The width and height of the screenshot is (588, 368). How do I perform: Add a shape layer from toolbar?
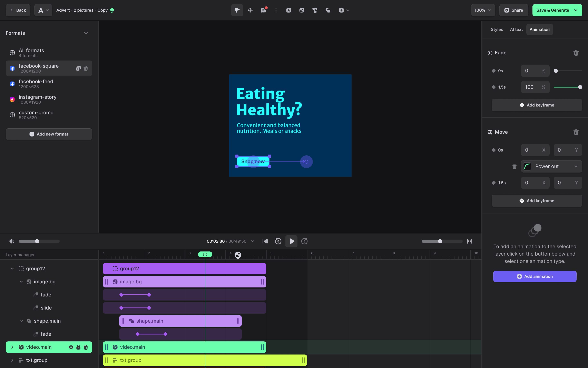click(x=328, y=10)
